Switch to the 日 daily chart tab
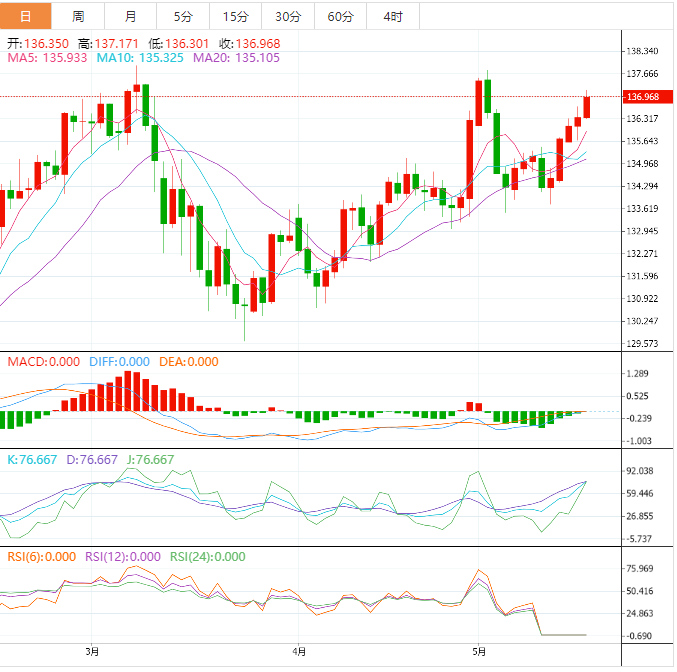Viewport: 677px width, 672px height. pyautogui.click(x=26, y=16)
